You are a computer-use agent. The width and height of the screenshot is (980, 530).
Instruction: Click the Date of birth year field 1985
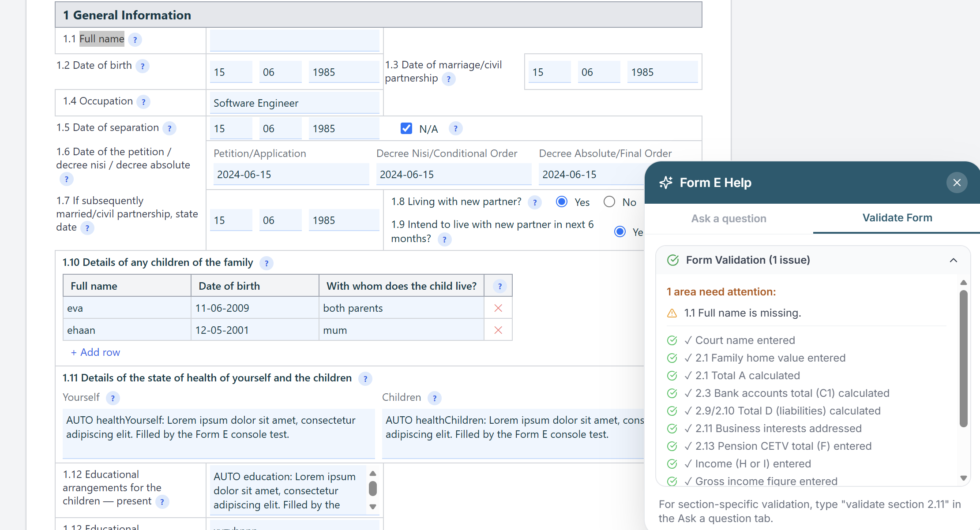(344, 72)
